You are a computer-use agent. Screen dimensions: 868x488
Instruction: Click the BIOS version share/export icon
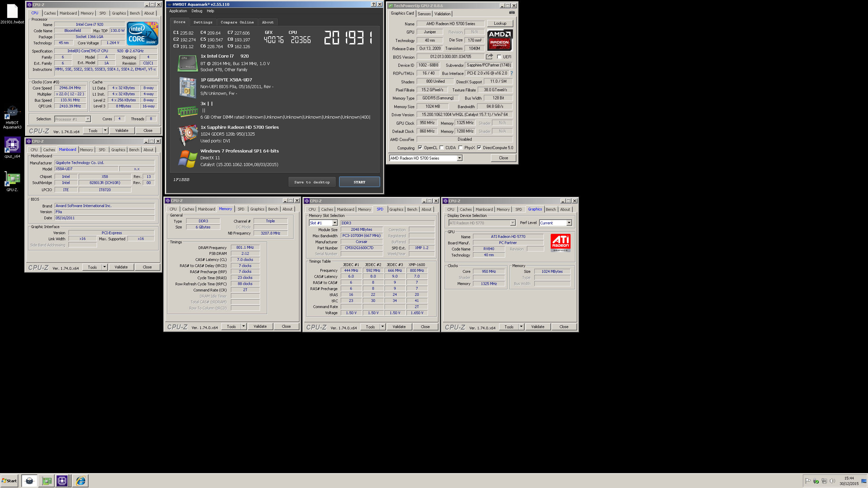pos(489,57)
